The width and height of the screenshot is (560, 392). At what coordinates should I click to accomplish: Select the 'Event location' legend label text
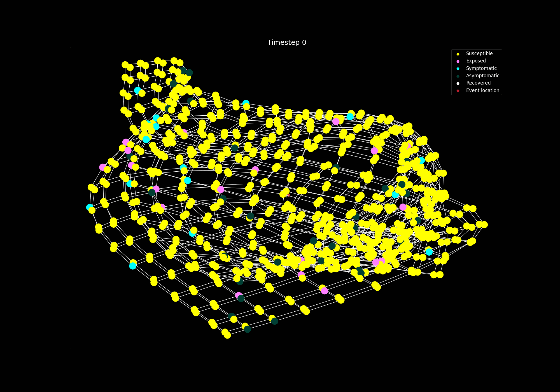482,90
